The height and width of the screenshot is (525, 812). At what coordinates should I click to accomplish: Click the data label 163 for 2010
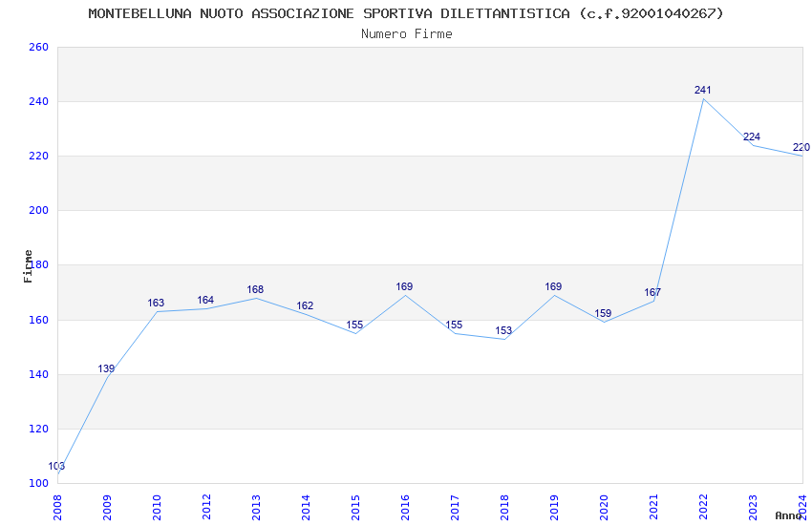[156, 304]
